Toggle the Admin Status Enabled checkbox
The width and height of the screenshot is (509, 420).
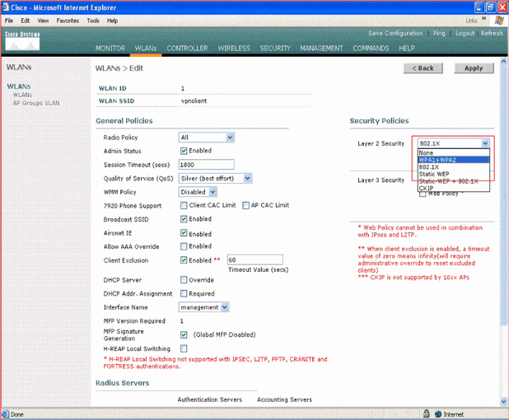click(184, 151)
